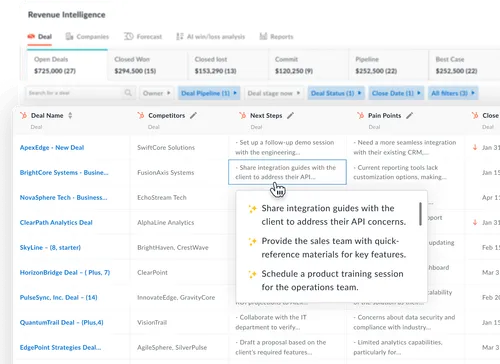
Task: Click EdgePoint Draft a proposal cell
Action: coord(287,347)
